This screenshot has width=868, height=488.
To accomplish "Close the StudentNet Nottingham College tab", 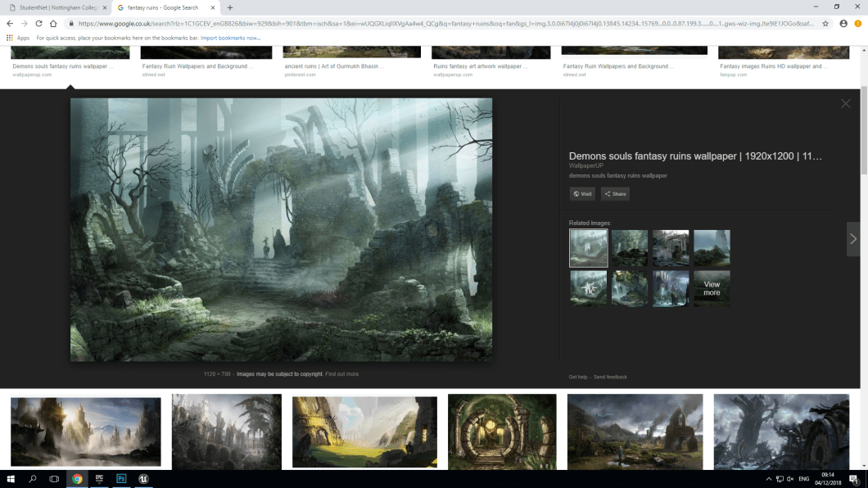I will pyautogui.click(x=105, y=7).
